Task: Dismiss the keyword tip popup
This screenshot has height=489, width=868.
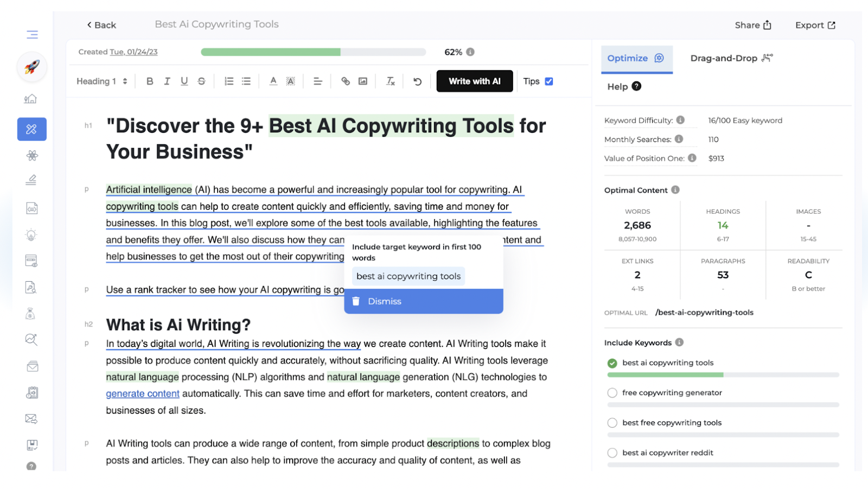Action: (424, 301)
